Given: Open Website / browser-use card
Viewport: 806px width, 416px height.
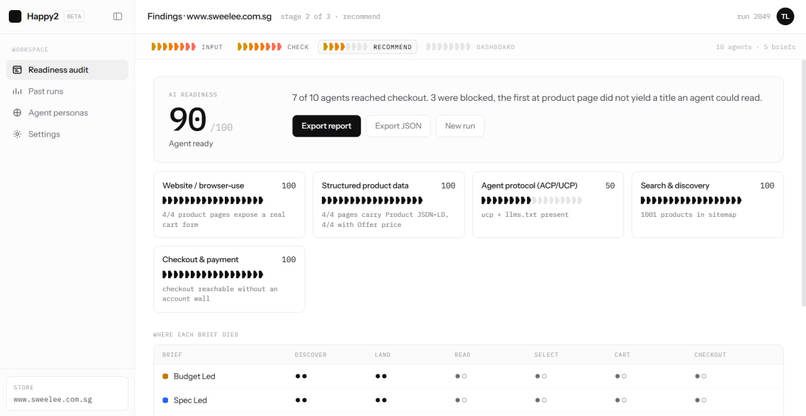Looking at the screenshot, I should point(229,205).
